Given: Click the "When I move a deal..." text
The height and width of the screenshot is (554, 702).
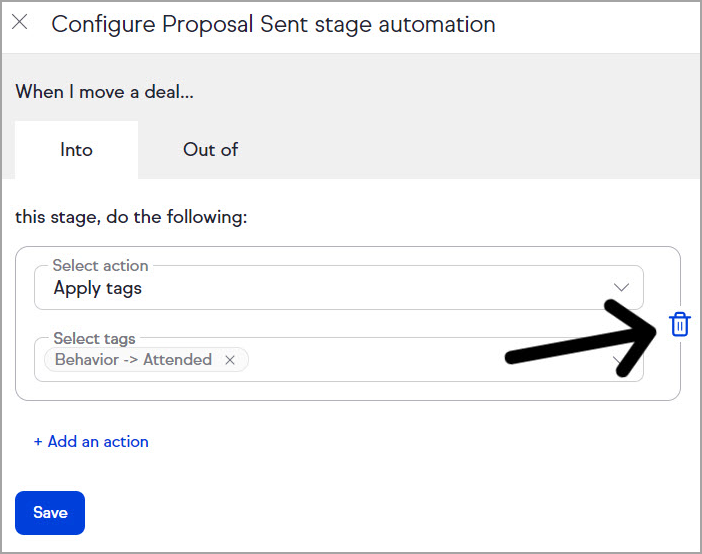Looking at the screenshot, I should tap(104, 92).
